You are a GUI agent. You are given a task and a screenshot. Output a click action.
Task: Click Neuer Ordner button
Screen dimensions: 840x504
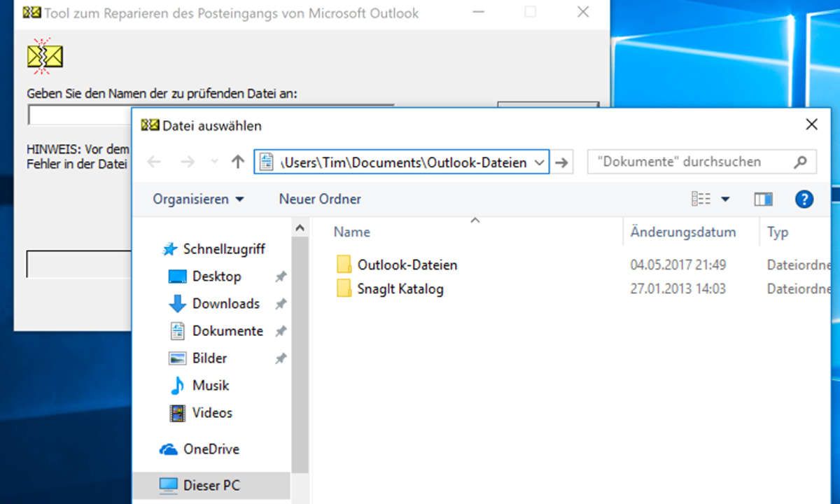click(320, 199)
